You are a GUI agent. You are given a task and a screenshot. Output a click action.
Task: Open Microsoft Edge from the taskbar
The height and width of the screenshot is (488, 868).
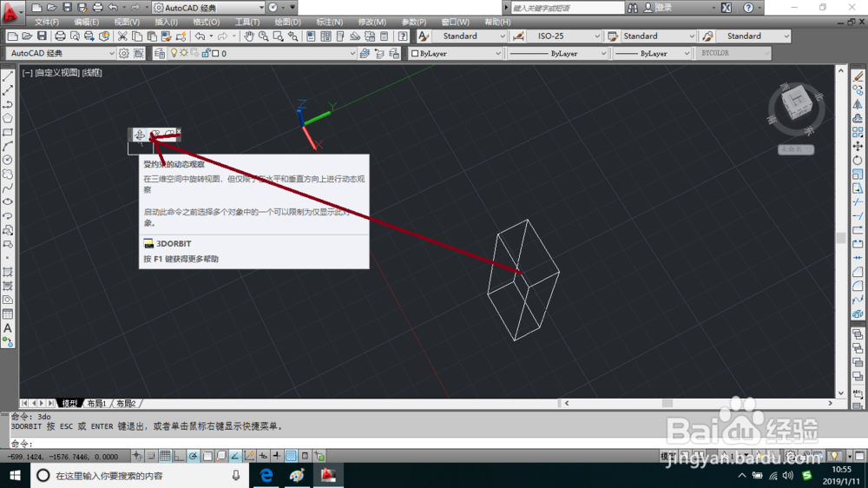(x=266, y=475)
